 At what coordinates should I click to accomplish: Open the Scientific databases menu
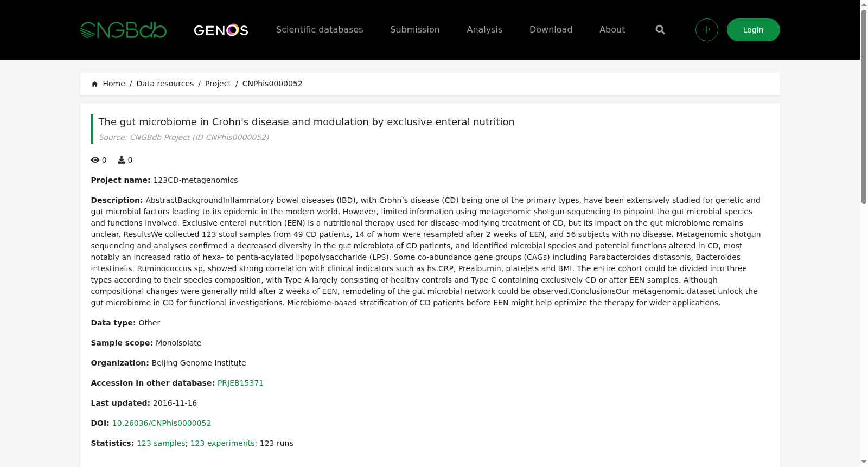point(320,30)
